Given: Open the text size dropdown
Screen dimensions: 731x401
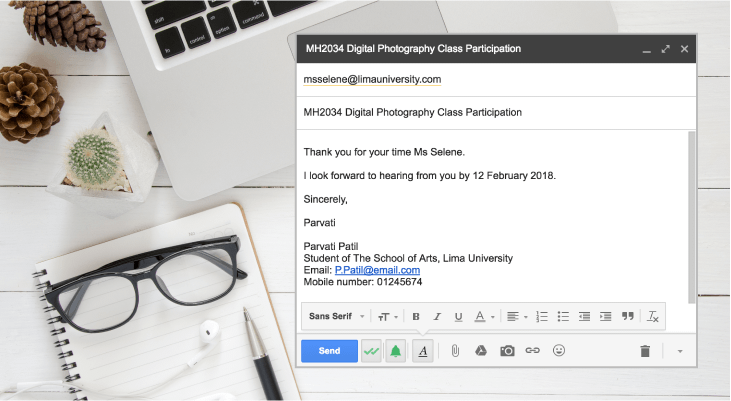Looking at the screenshot, I should coord(386,317).
